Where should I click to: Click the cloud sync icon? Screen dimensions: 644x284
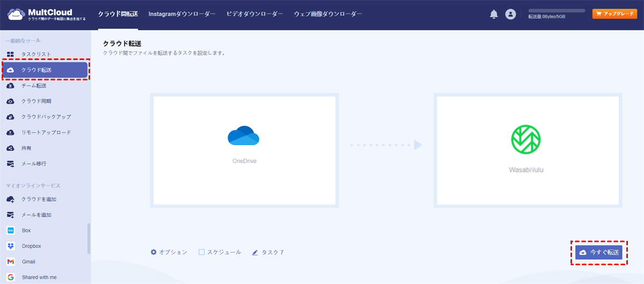[x=10, y=101]
